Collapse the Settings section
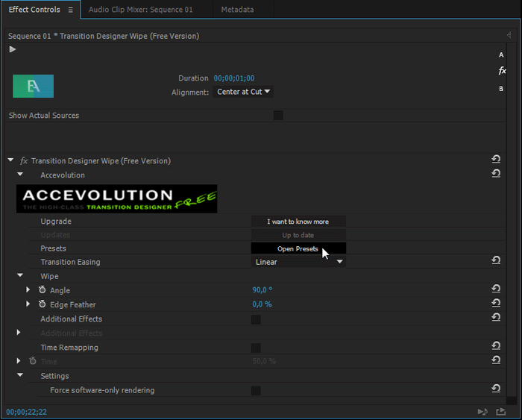Viewport: 522px width, 420px height. point(20,375)
